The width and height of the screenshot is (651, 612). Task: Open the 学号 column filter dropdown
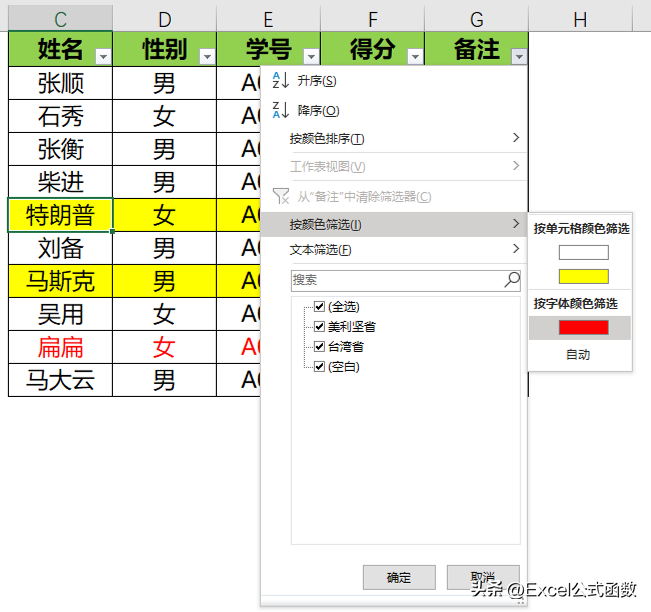tap(311, 56)
